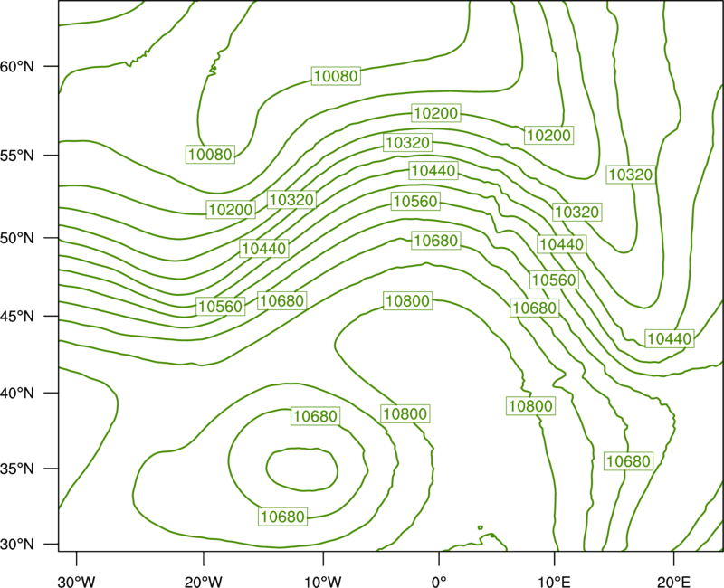Select the 10800 label atop the central ridge
Image resolution: width=724 pixels, height=588 pixels.
point(408,301)
